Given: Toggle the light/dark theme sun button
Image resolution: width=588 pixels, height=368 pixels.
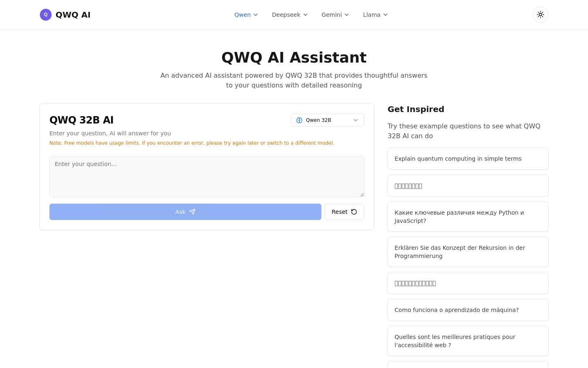Looking at the screenshot, I should tap(540, 15).
